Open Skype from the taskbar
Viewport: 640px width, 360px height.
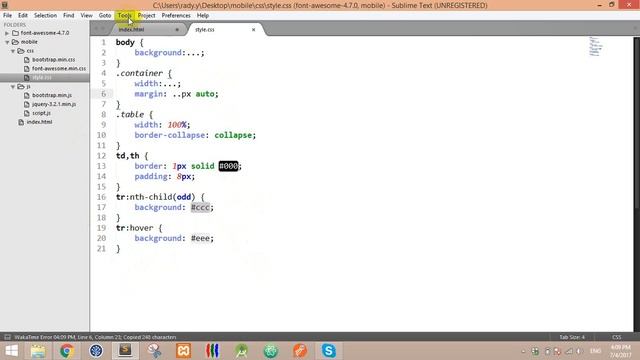[x=329, y=351]
